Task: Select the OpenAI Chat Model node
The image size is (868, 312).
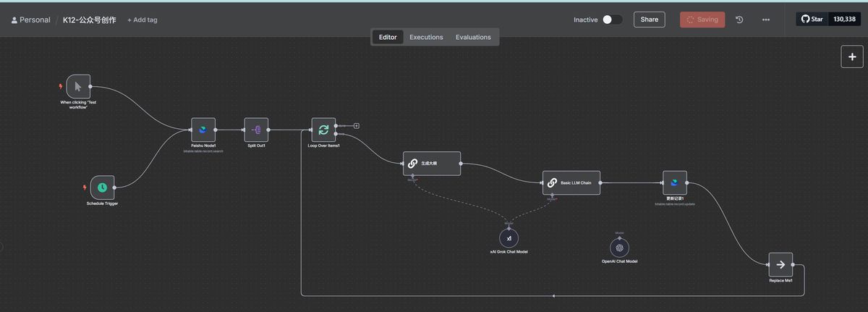Action: coord(619,247)
